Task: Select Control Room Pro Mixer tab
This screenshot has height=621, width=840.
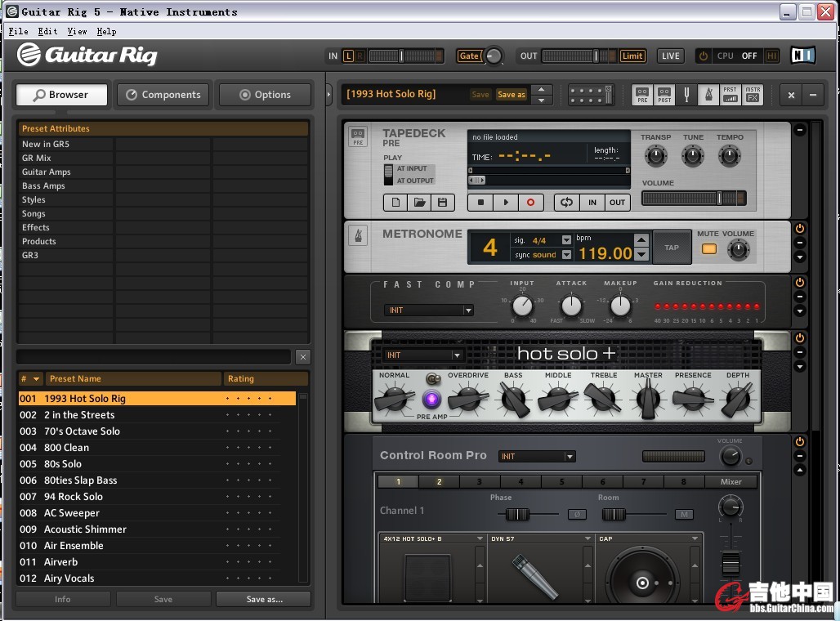Action: (731, 482)
